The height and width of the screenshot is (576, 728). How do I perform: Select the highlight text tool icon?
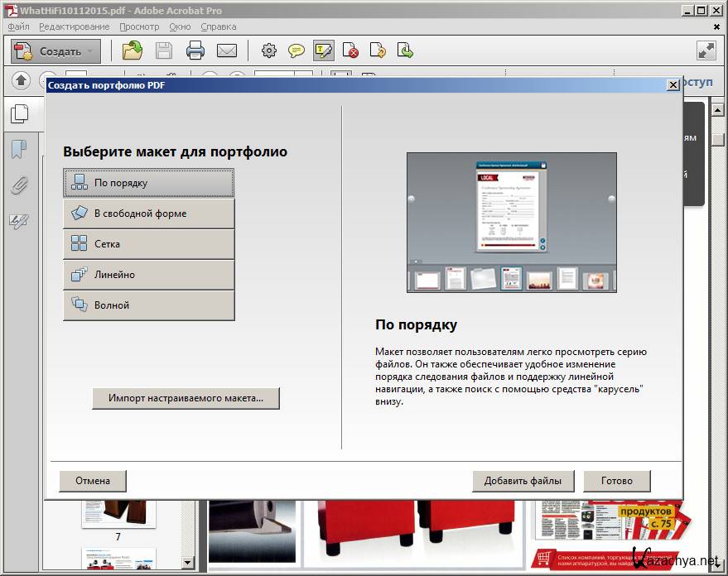323,51
